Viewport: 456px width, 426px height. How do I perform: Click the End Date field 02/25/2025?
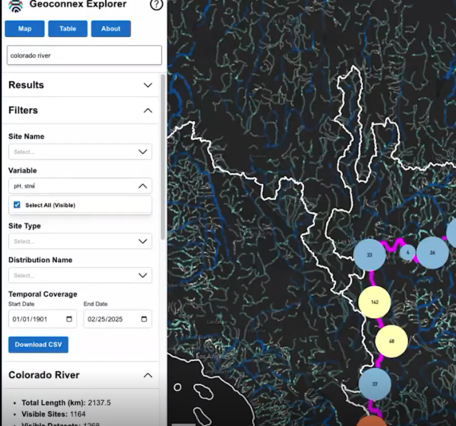tap(118, 319)
